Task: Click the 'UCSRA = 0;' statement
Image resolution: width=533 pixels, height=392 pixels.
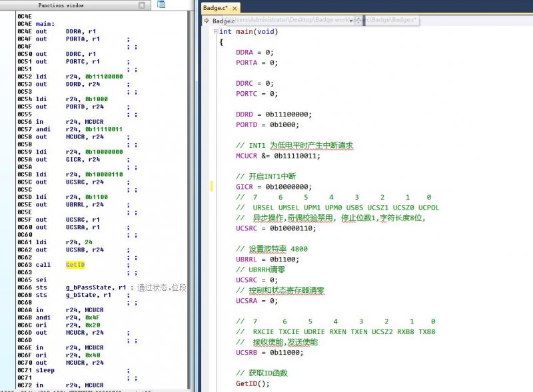Action: click(257, 301)
